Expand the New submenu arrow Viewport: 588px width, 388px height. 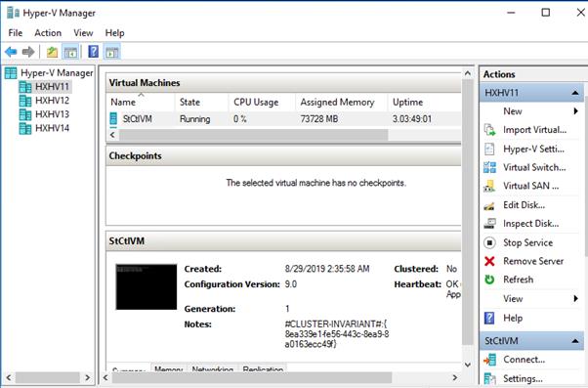coord(575,111)
